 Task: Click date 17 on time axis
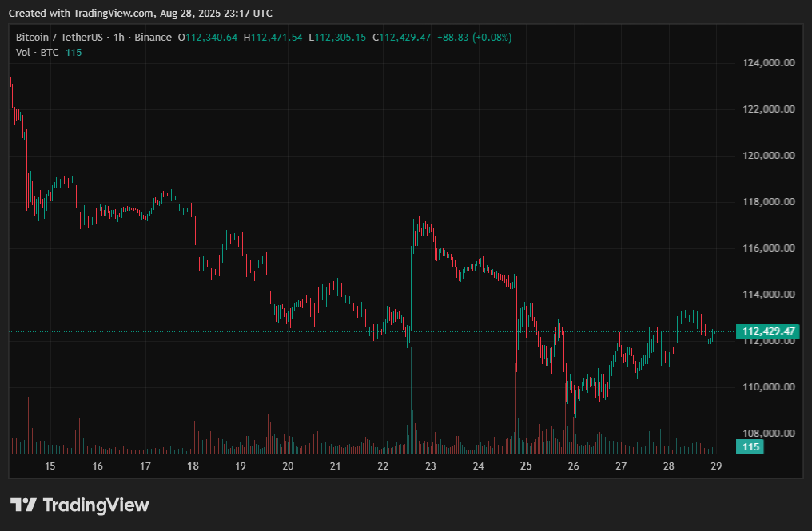pos(145,466)
